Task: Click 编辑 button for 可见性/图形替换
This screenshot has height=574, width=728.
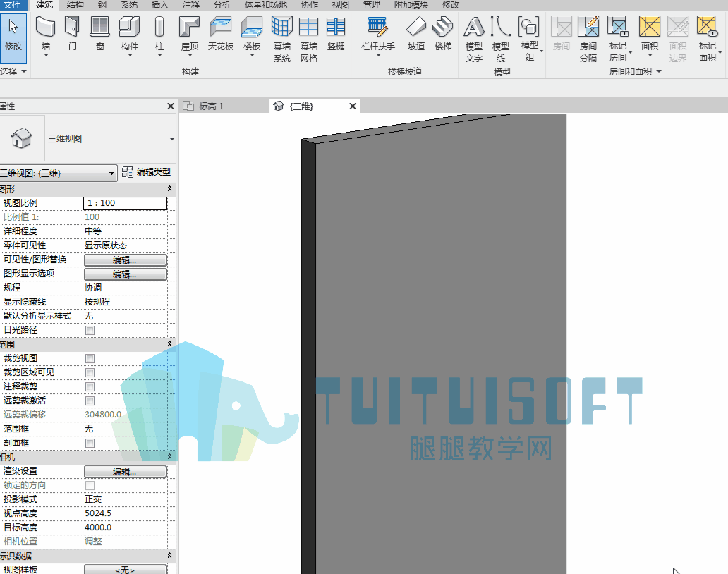Action: click(x=125, y=260)
